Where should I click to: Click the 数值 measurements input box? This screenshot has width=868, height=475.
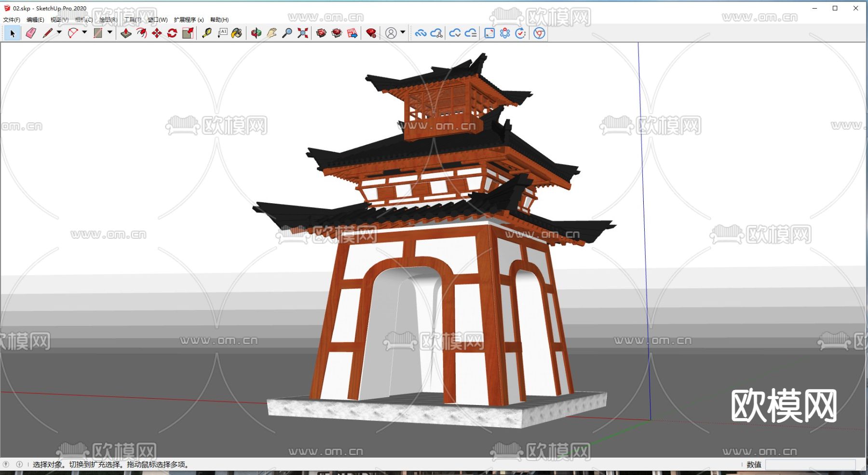click(810, 464)
